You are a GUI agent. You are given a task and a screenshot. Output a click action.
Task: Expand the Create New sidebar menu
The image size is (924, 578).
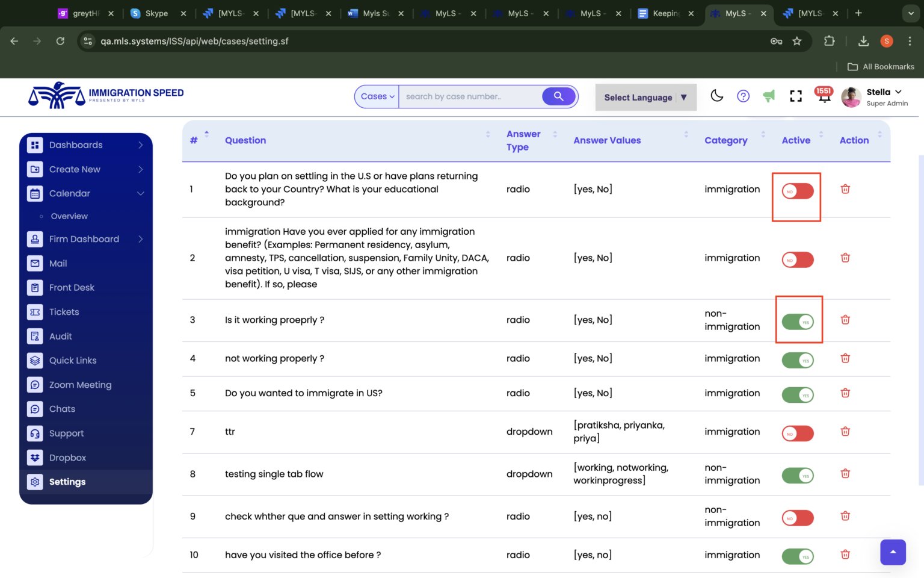coord(75,169)
